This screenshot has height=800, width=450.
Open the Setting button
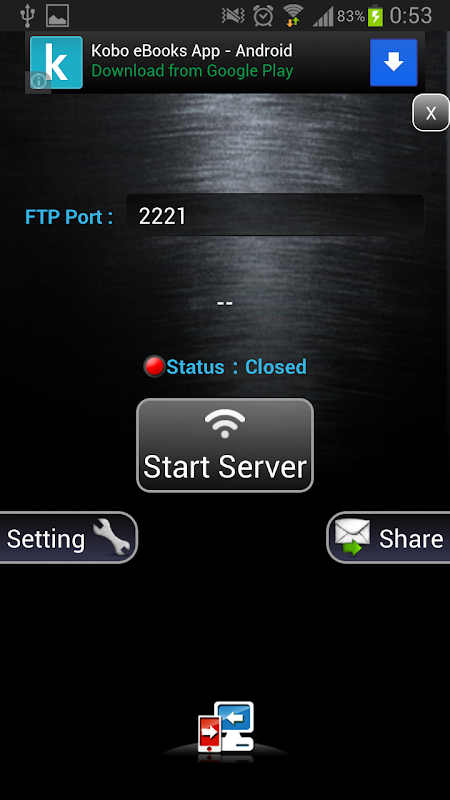click(67, 538)
